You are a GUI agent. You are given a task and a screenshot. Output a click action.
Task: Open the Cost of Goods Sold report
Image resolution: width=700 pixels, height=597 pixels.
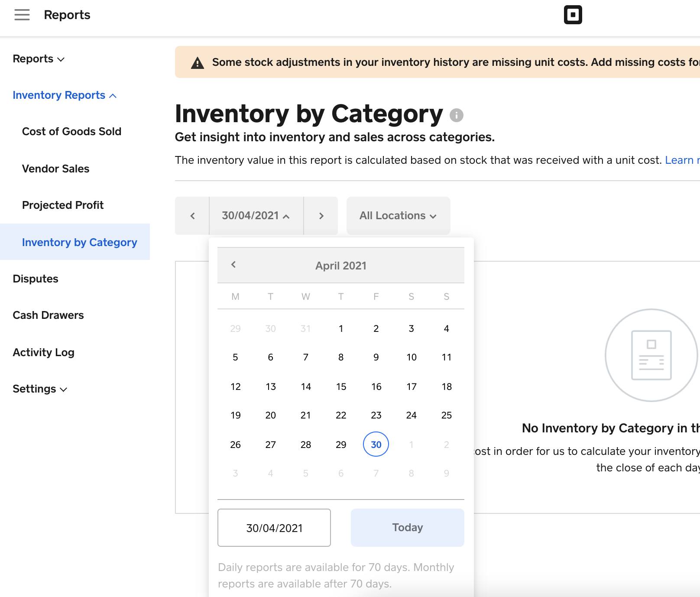[71, 132]
